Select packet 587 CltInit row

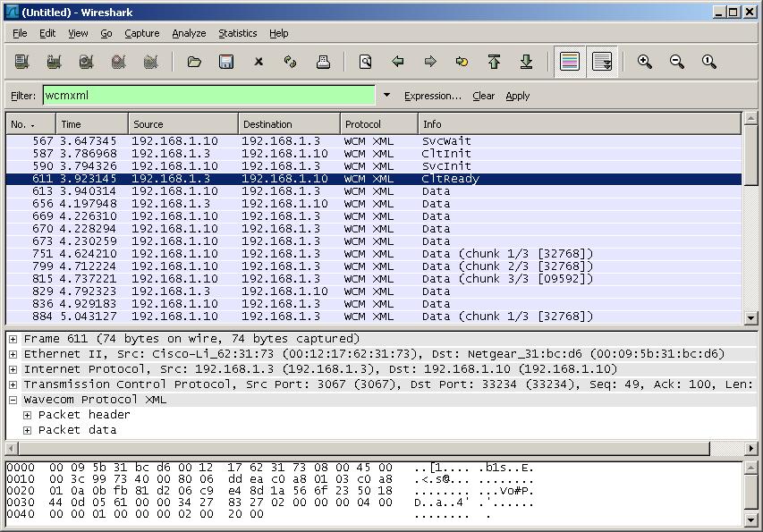coord(374,154)
